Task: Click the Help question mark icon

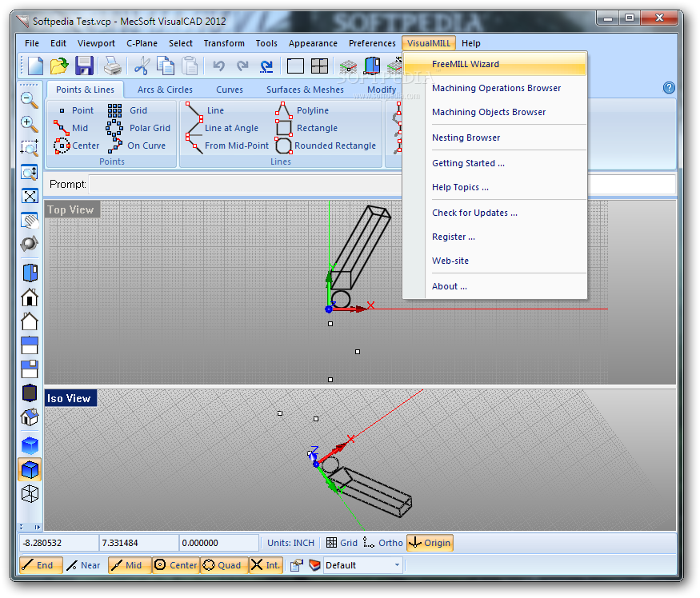Action: (669, 88)
